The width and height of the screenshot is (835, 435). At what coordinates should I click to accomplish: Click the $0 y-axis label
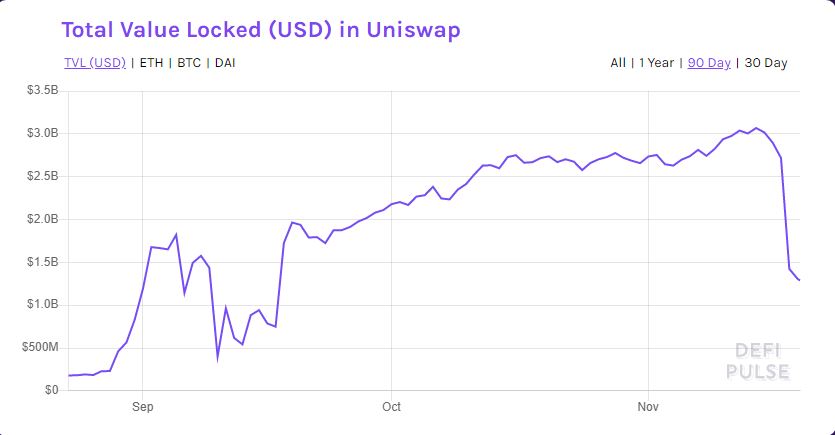[x=52, y=391]
